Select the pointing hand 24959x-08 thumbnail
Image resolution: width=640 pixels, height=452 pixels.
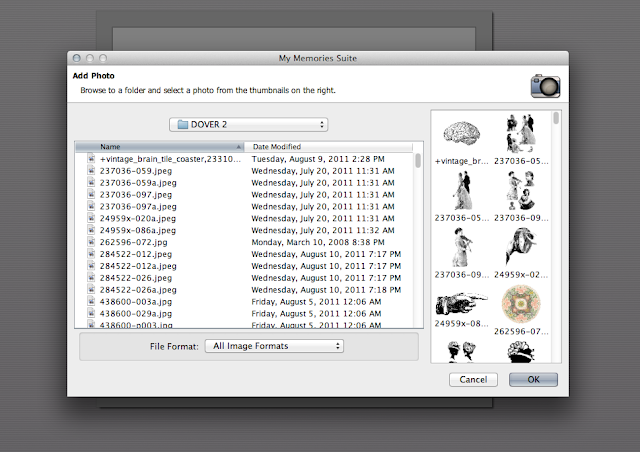click(x=462, y=303)
